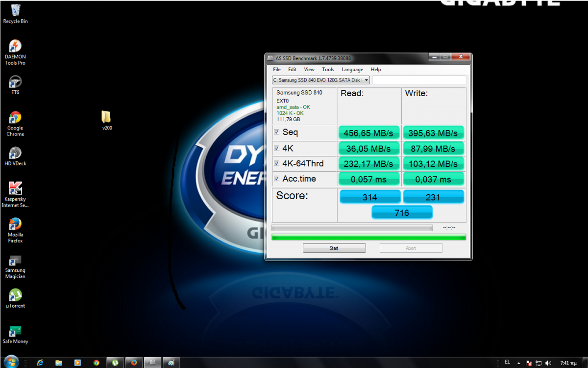The image size is (588, 368).
Task: Open the Recycle Bin desktop icon
Action: pyautogui.click(x=15, y=14)
